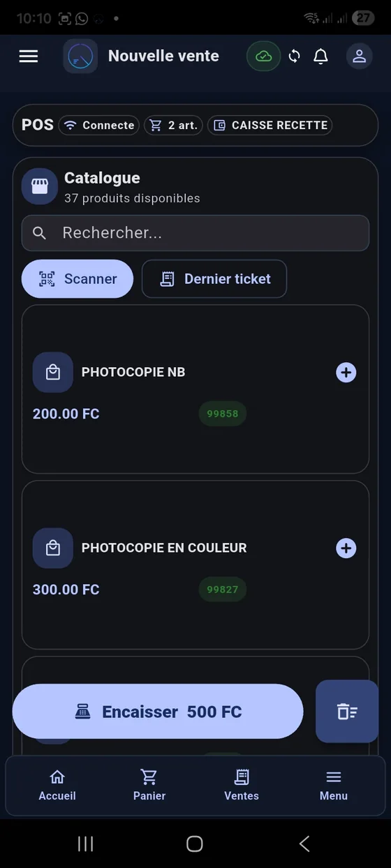
Task: Switch to the Panier tab
Action: pos(149,786)
